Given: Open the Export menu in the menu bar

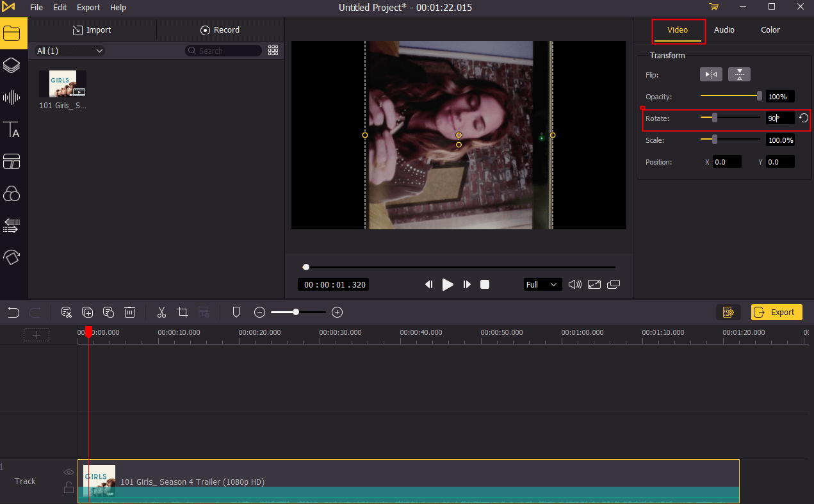Looking at the screenshot, I should point(88,7).
